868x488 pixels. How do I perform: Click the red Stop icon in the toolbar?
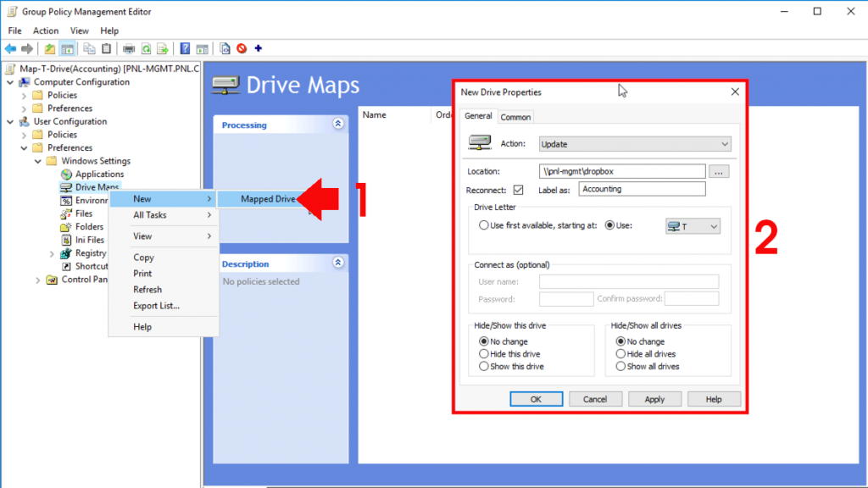242,48
